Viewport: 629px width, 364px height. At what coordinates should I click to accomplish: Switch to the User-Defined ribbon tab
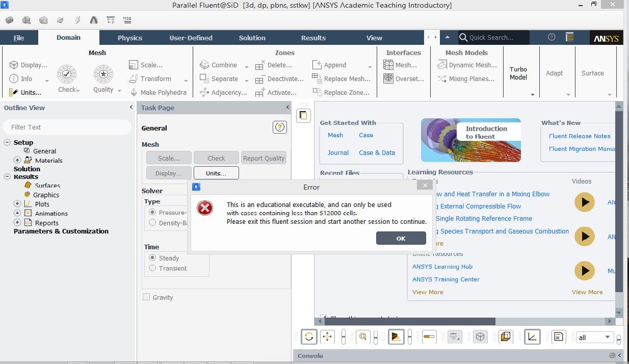(x=191, y=38)
